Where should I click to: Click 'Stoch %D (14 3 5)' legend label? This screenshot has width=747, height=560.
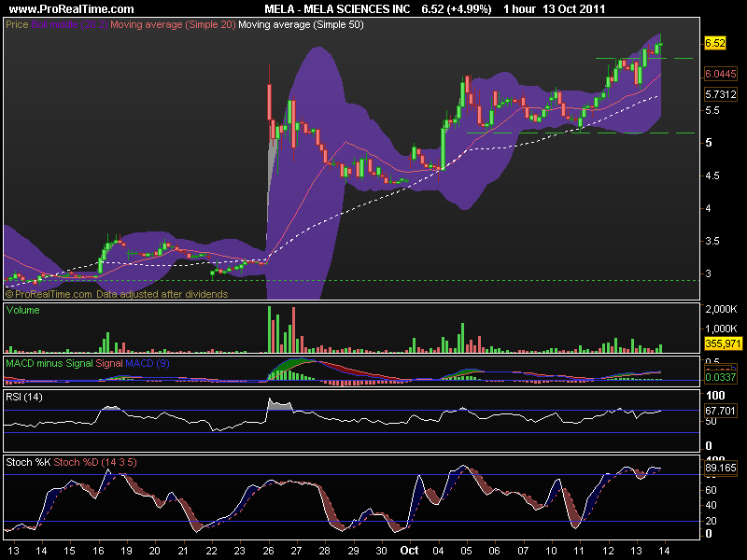[95, 462]
